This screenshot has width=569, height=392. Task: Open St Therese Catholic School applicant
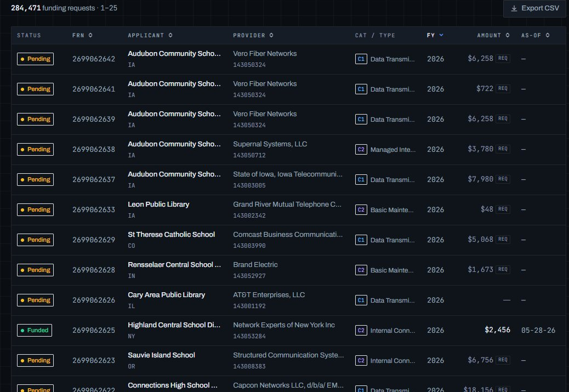coord(171,235)
